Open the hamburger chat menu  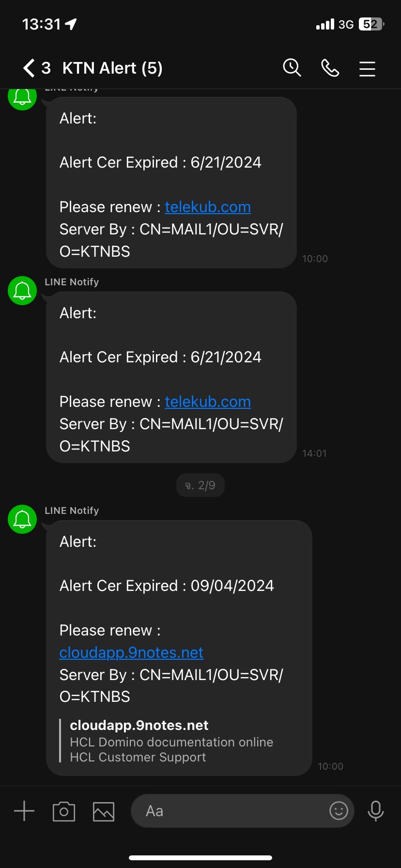[x=367, y=69]
